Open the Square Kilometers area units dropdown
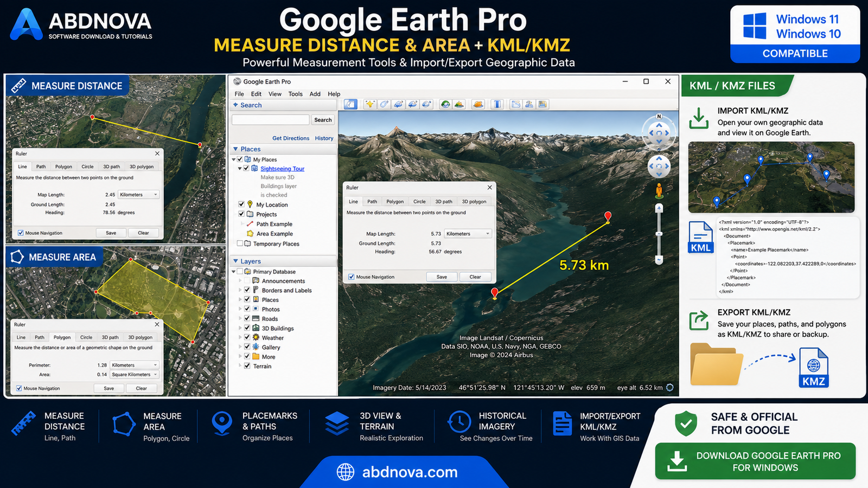Image resolution: width=868 pixels, height=488 pixels. tap(135, 374)
